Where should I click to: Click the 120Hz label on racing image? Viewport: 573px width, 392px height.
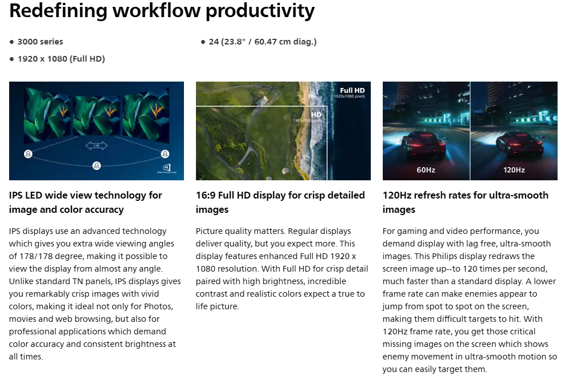click(514, 169)
